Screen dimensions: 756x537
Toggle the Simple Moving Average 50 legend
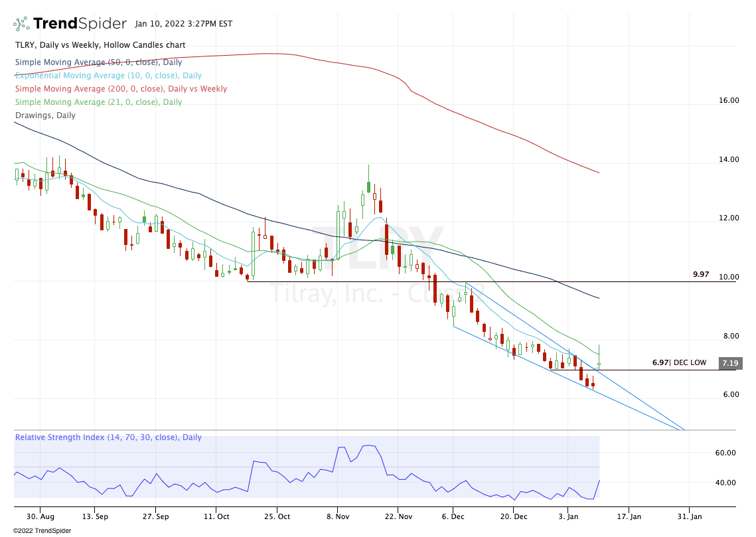click(x=98, y=62)
